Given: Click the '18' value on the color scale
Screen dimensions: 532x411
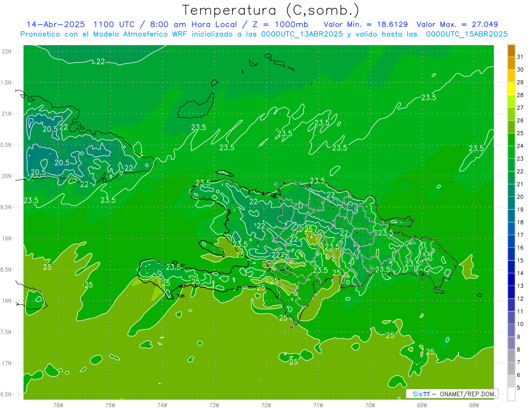Looking at the screenshot, I should [520, 222].
